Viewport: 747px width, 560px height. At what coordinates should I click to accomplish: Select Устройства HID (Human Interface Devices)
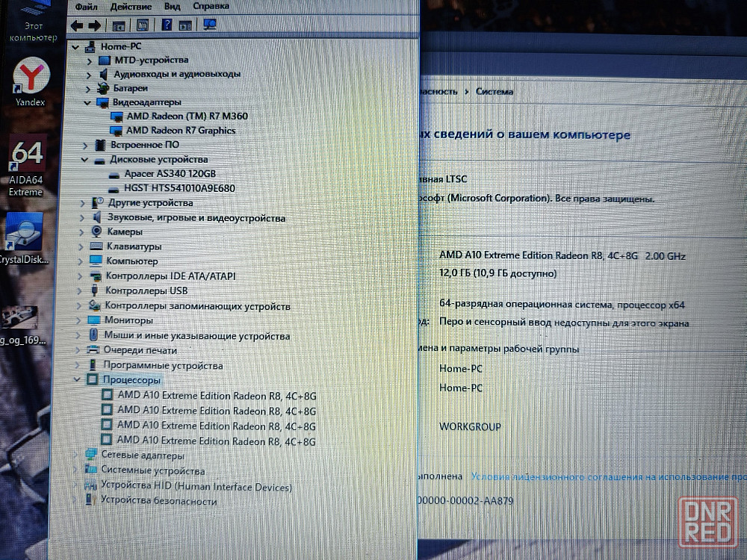(x=196, y=486)
